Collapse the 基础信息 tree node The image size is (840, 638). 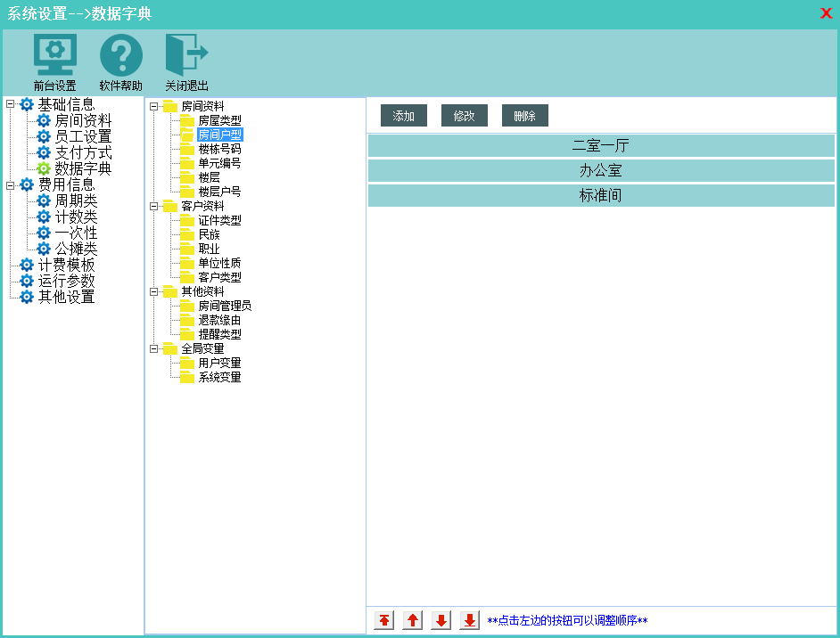[11, 104]
